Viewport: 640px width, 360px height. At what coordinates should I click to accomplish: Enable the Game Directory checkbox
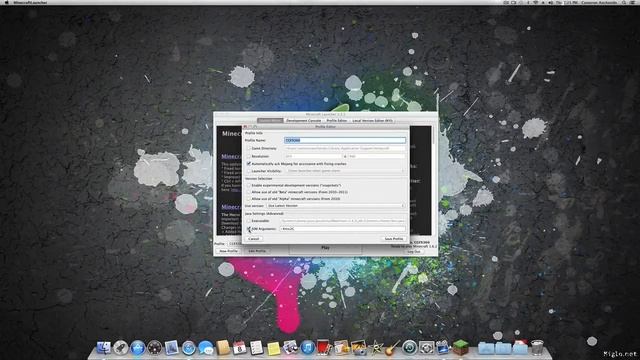(249, 148)
